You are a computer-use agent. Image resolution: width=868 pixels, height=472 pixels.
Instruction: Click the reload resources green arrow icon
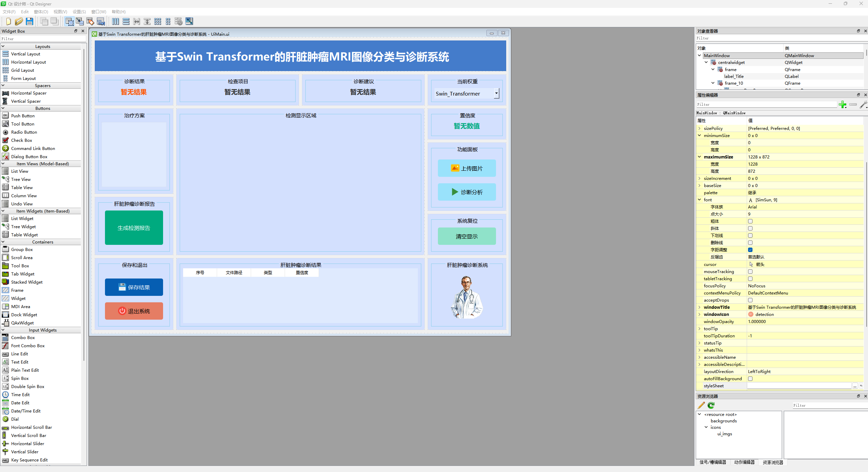coord(711,405)
